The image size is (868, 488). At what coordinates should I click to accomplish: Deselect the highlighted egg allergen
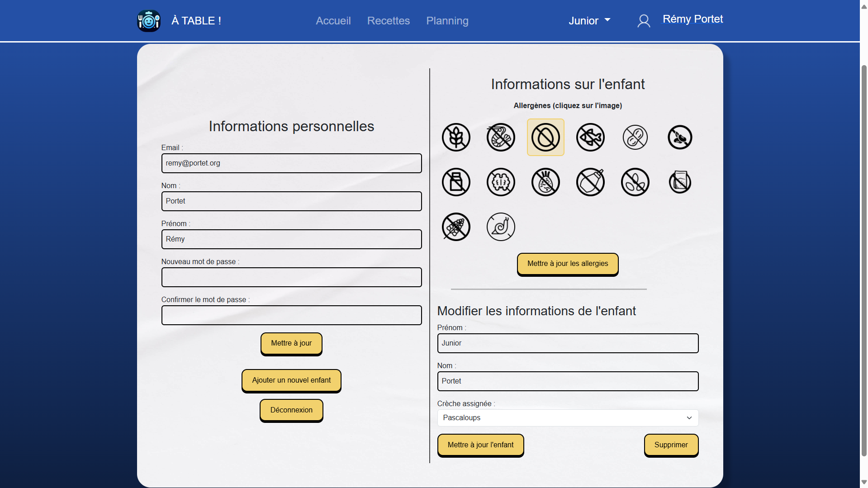(545, 137)
